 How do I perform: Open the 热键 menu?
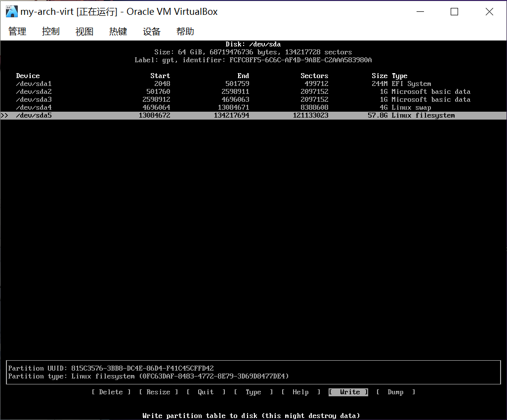118,32
